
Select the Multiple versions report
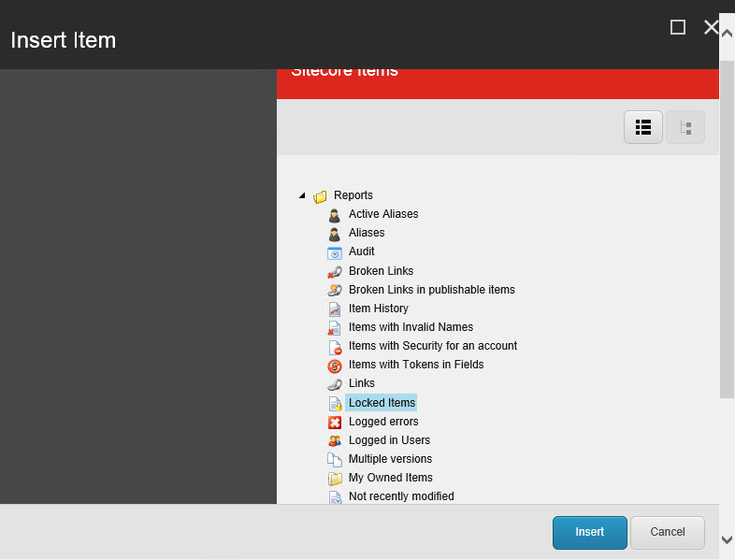(390, 459)
